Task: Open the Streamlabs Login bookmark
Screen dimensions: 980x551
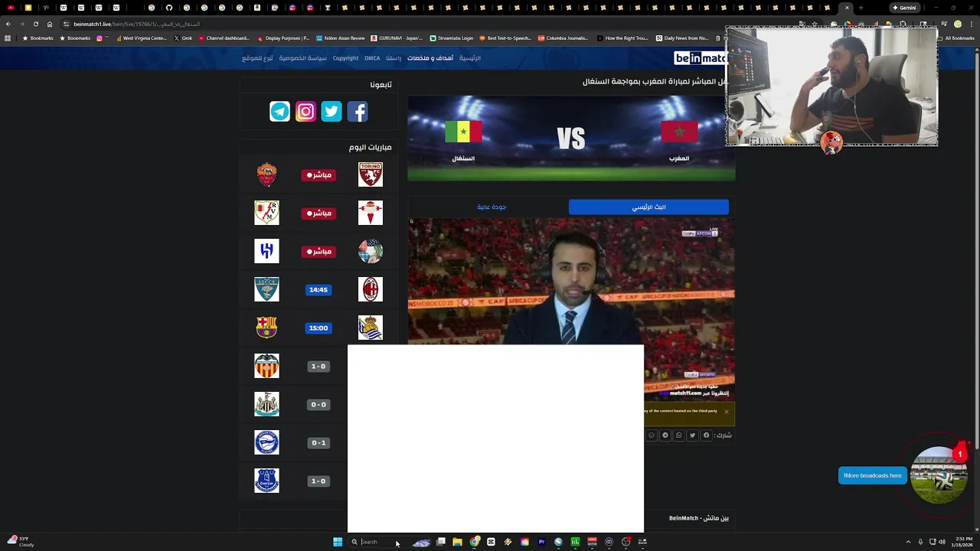Action: click(x=452, y=38)
